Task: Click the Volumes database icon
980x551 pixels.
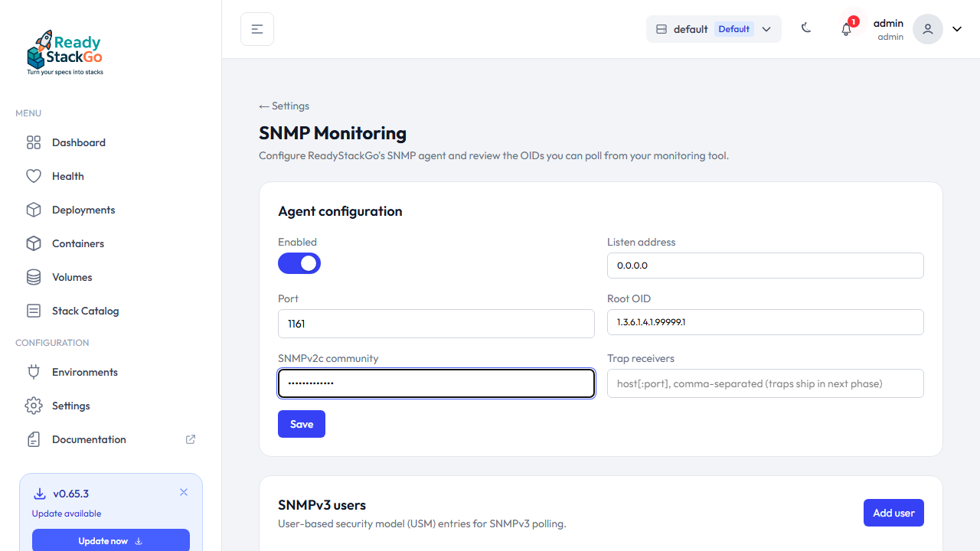Action: tap(34, 277)
